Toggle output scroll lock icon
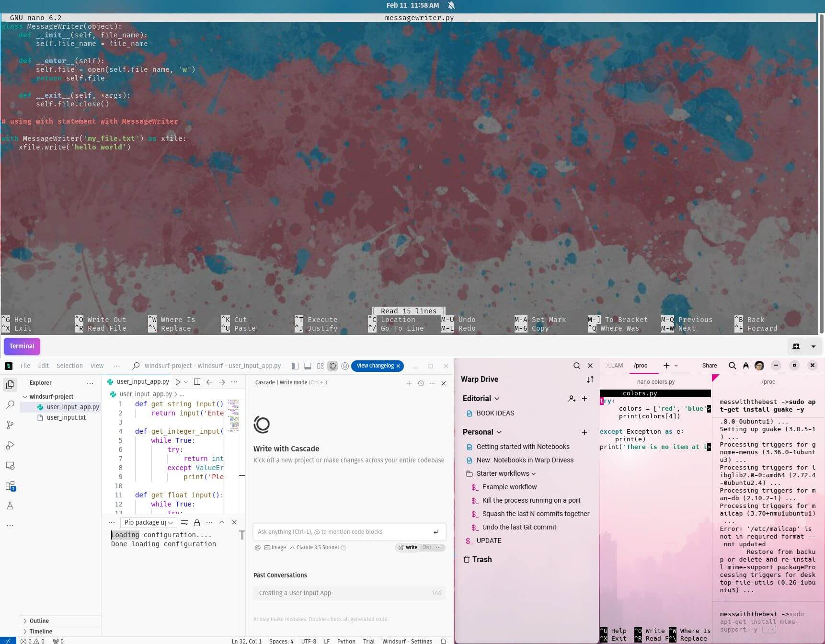 (x=196, y=522)
